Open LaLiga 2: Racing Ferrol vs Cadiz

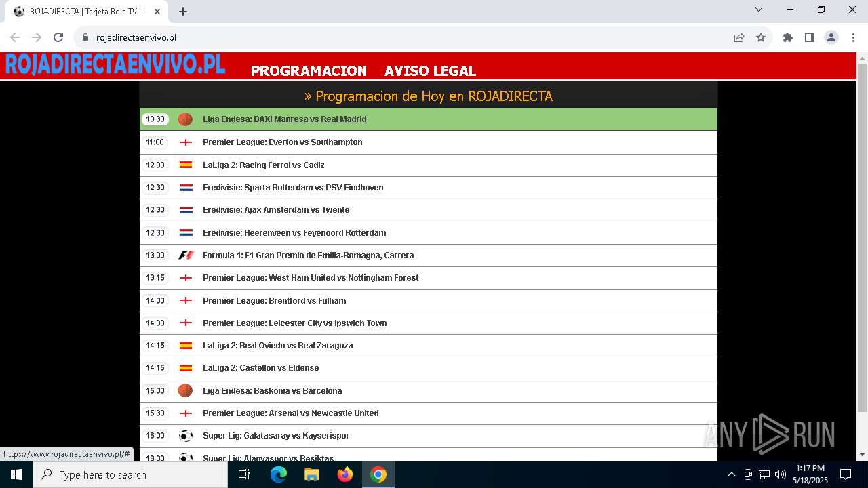click(x=263, y=165)
